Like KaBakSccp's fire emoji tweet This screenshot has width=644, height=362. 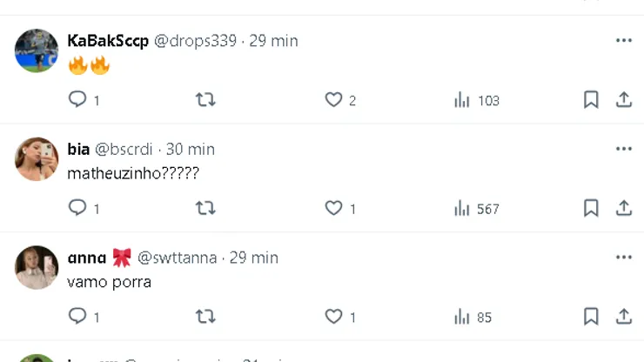(333, 100)
